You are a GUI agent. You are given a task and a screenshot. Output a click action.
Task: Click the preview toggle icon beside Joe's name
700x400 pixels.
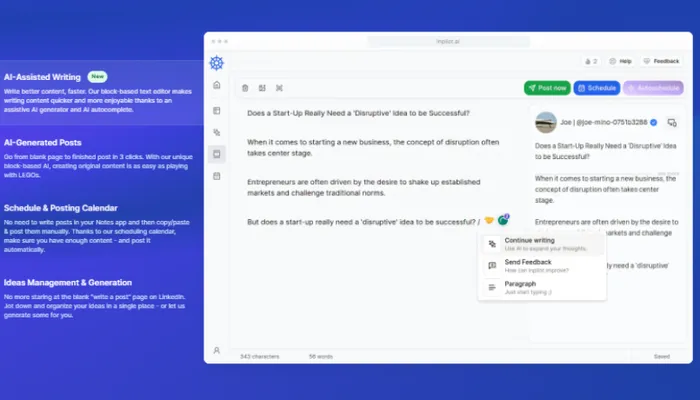click(671, 122)
